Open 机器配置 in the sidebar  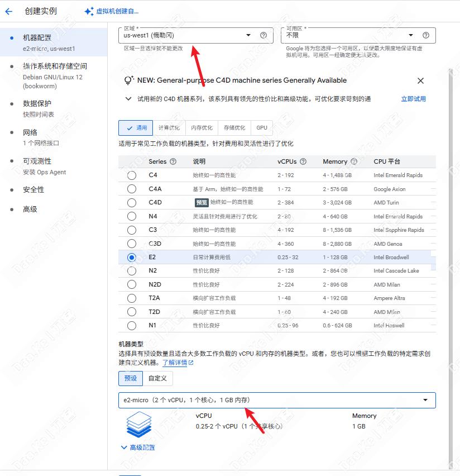tap(54, 42)
